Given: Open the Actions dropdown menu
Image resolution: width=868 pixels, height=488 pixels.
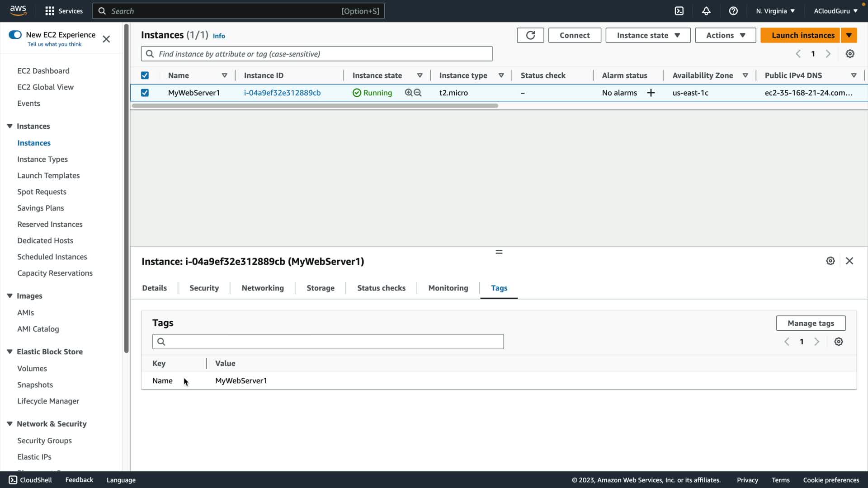Looking at the screenshot, I should coord(725,35).
